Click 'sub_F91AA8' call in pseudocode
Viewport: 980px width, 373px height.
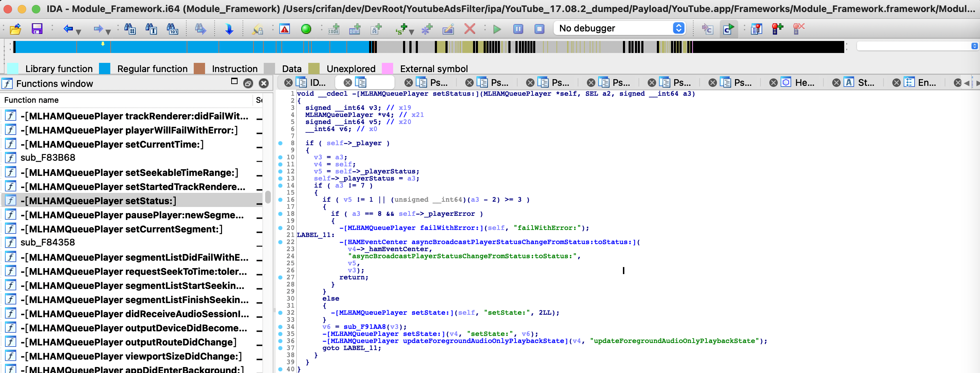click(x=365, y=327)
